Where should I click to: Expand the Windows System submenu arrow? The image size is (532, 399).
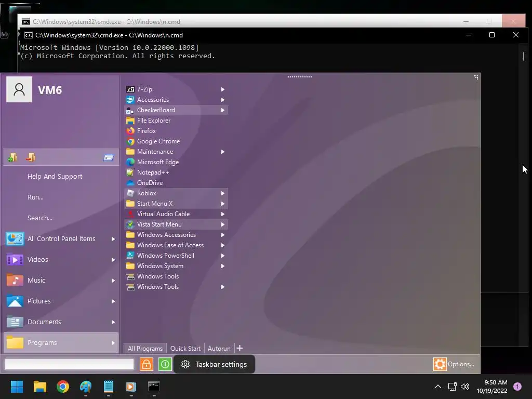(x=223, y=266)
